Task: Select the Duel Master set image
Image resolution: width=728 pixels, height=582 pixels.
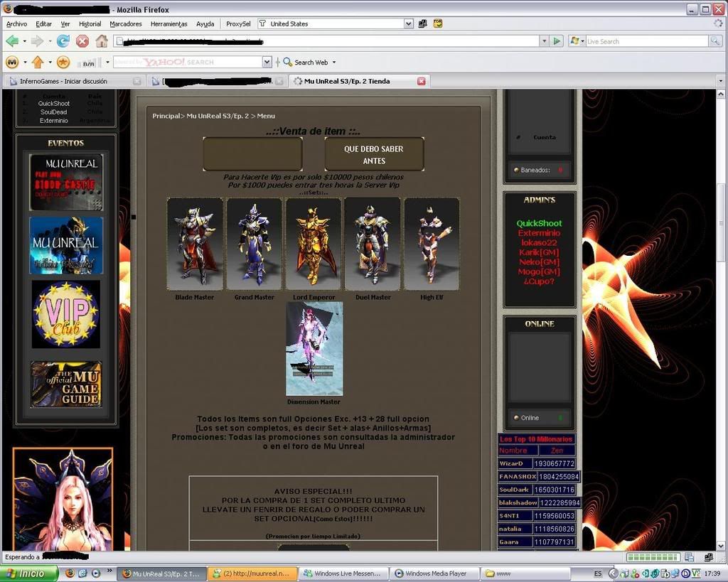Action: tap(373, 244)
